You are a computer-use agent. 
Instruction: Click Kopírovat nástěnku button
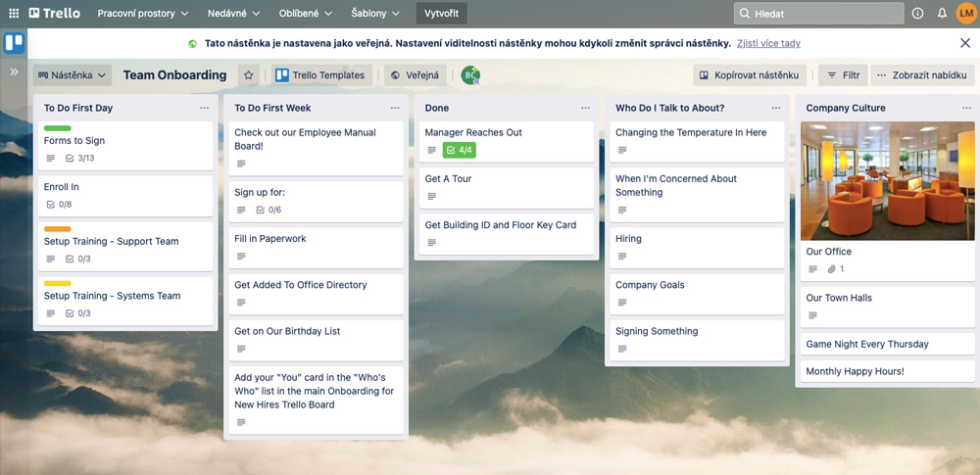click(750, 75)
